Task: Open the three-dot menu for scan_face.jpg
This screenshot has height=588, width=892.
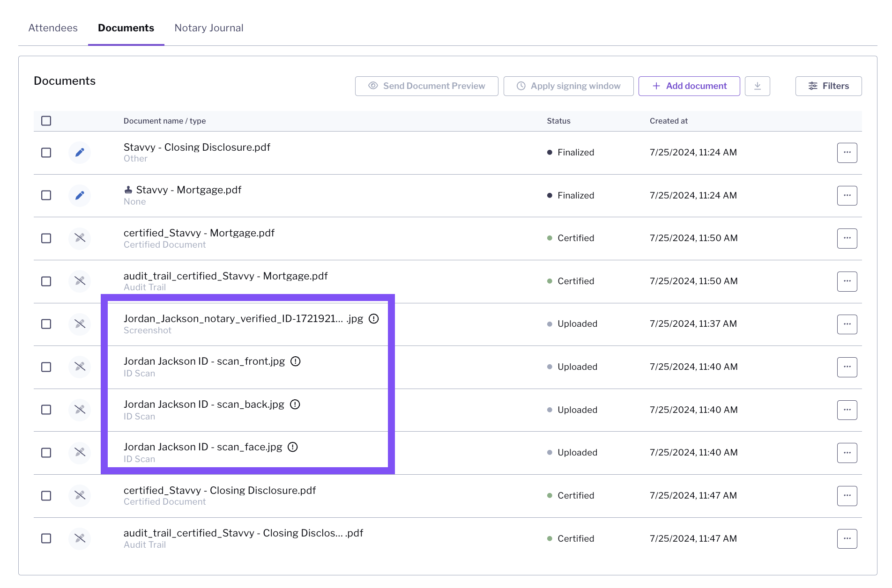Action: (x=847, y=453)
